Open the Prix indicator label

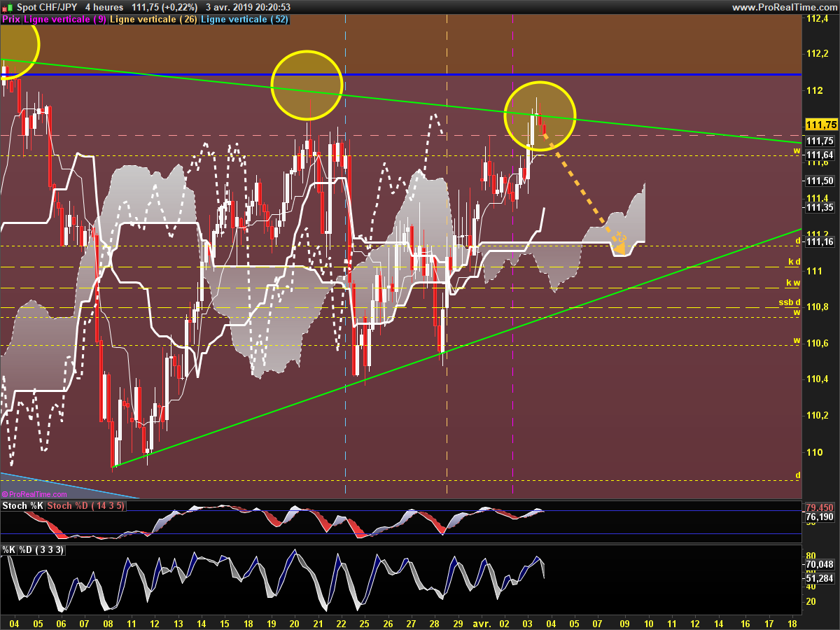coord(11,20)
